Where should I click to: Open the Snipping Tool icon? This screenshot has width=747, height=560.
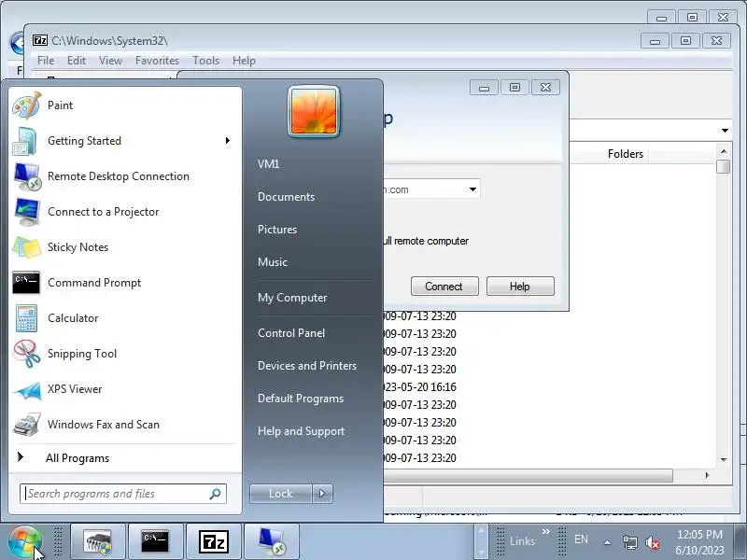pos(26,354)
